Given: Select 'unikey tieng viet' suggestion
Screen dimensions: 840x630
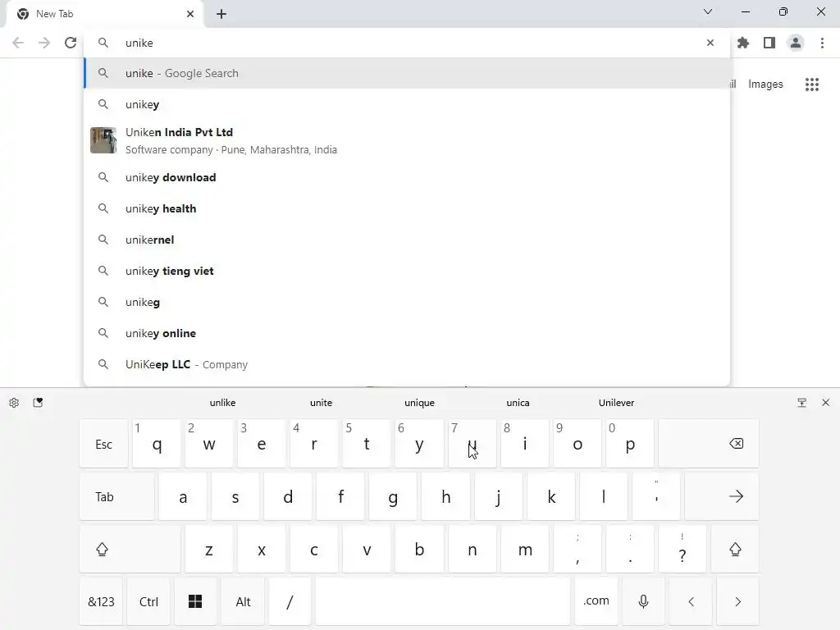Looking at the screenshot, I should click(x=407, y=271).
